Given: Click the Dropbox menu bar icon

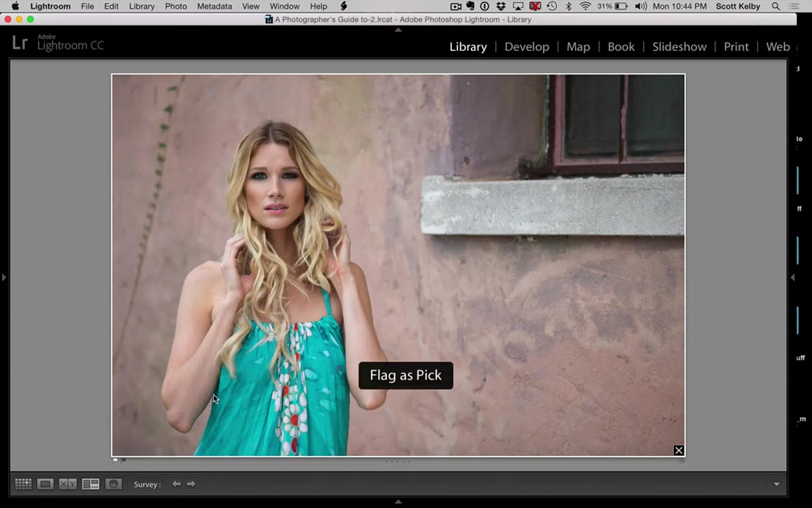Looking at the screenshot, I should [x=501, y=6].
